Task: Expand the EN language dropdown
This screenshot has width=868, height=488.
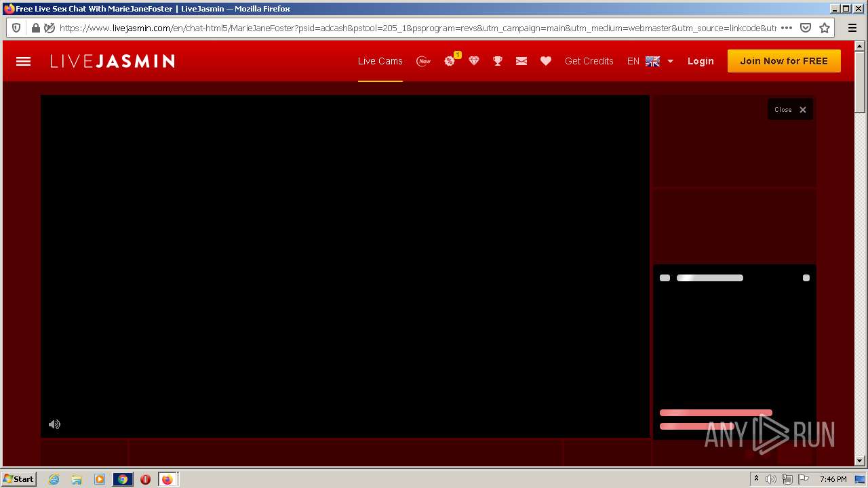Action: click(650, 61)
